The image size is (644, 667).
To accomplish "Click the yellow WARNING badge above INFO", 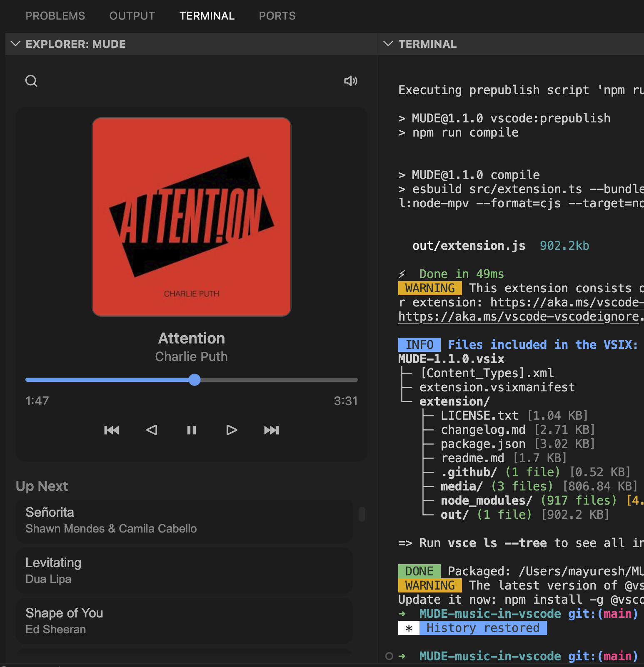I will (x=430, y=288).
